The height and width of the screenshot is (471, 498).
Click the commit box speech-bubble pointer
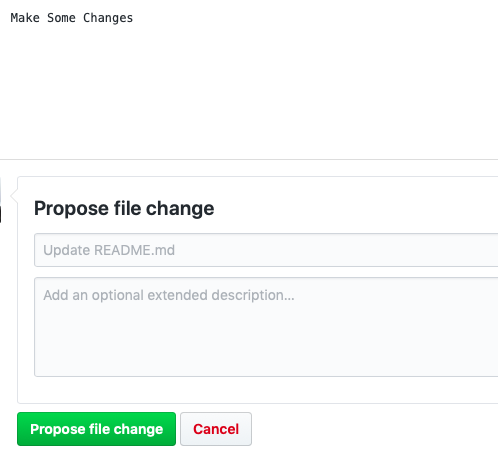(14, 196)
